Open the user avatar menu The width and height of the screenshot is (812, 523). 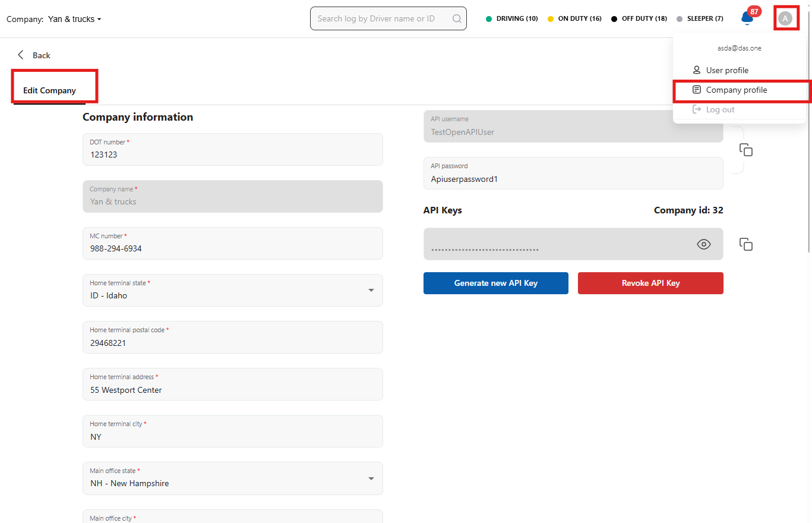[x=785, y=18]
